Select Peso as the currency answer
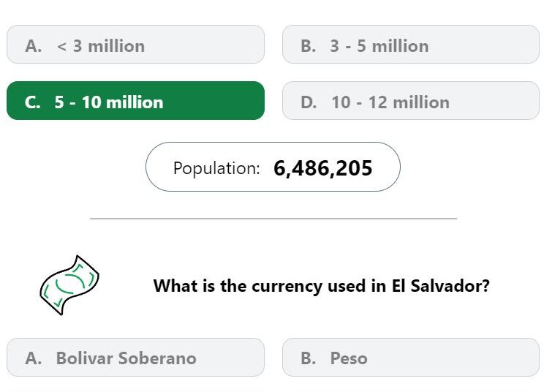544x392 pixels. (411, 358)
